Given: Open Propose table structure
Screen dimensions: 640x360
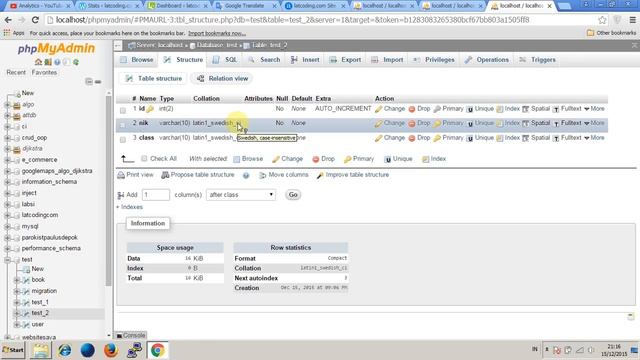Looking at the screenshot, I should point(198,175).
